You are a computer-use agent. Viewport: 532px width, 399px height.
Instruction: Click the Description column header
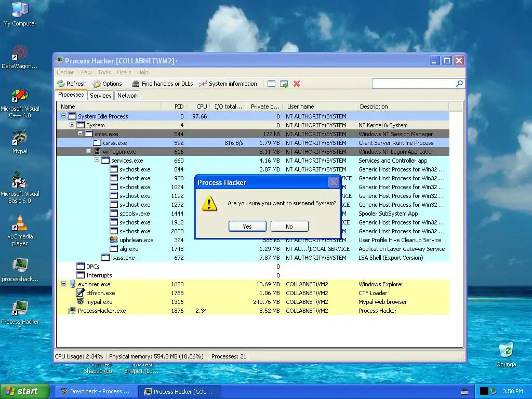pyautogui.click(x=402, y=107)
